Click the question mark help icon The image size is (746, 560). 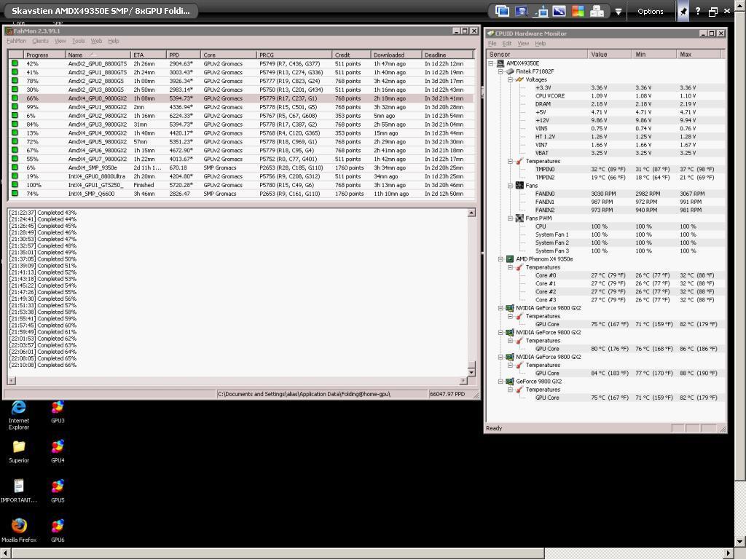(x=697, y=11)
